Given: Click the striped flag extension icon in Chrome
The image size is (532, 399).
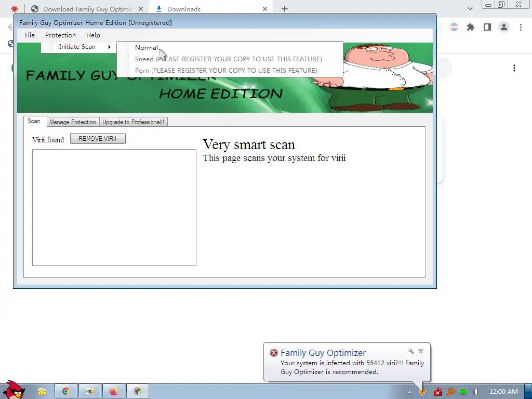Looking at the screenshot, I should [x=454, y=27].
